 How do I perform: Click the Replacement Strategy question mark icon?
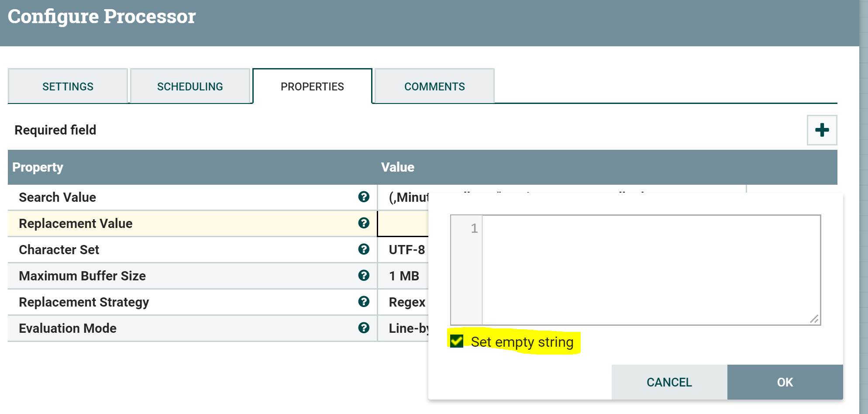(x=364, y=302)
